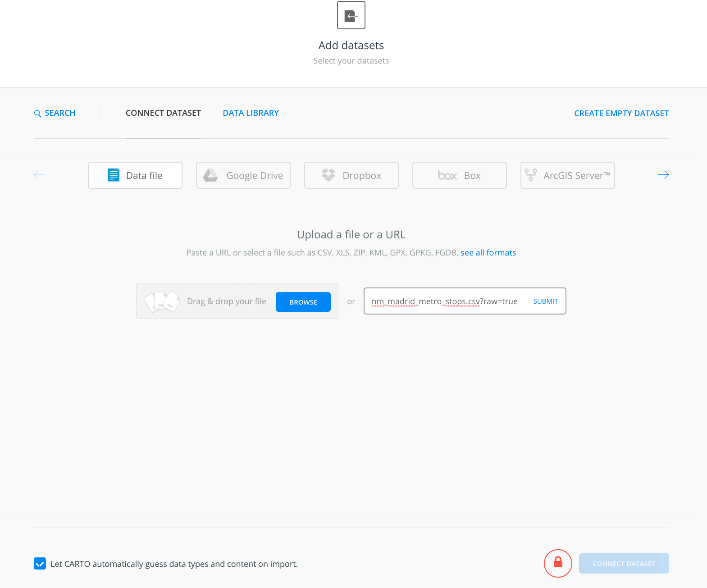Click the 'Upload a file or a URL' heading
Image resolution: width=707 pixels, height=588 pixels.
pos(351,235)
